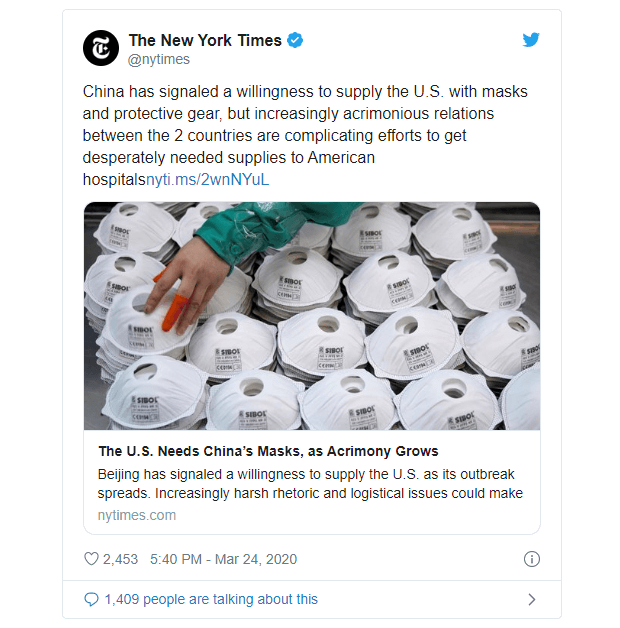Viewport: 620px width, 628px height.
Task: Open the tweet info icon
Action: (x=531, y=559)
